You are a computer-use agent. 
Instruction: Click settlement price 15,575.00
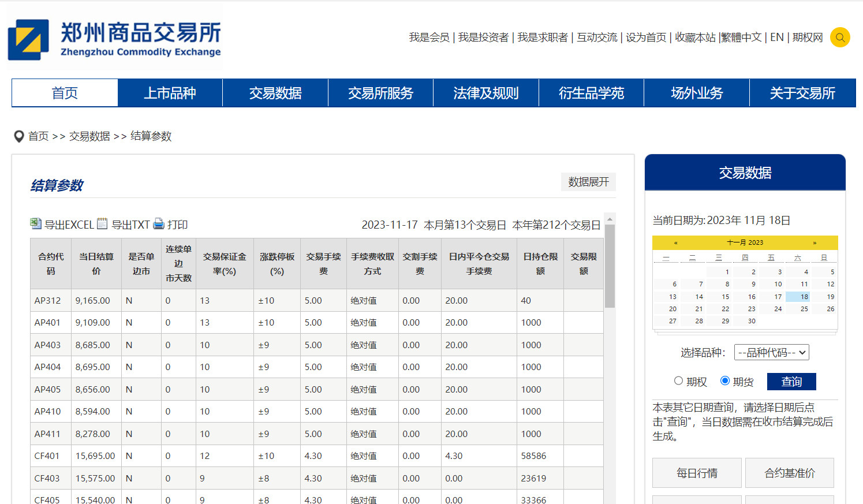pyautogui.click(x=95, y=479)
